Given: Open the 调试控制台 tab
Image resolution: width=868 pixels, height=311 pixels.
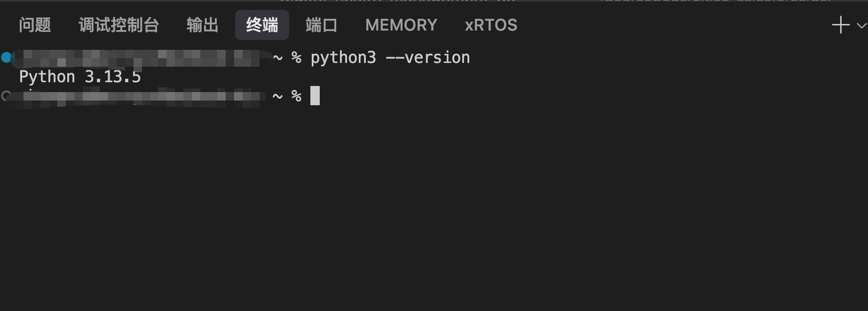Looking at the screenshot, I should click(x=118, y=25).
